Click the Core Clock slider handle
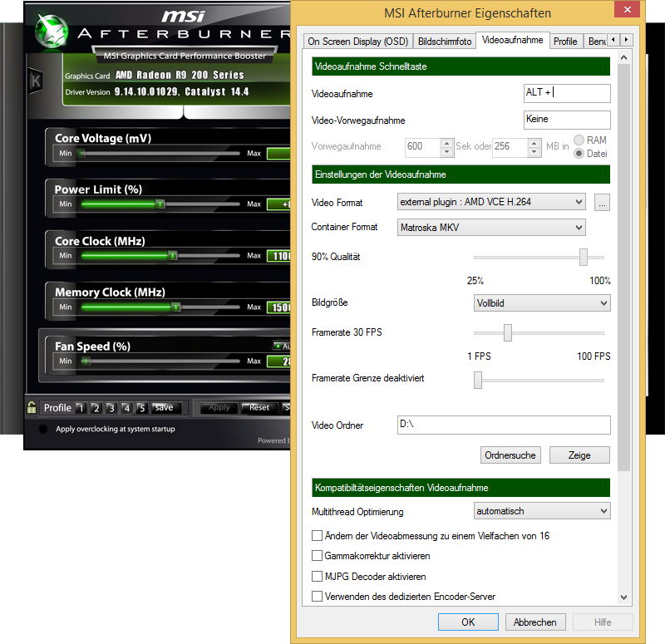 click(173, 255)
